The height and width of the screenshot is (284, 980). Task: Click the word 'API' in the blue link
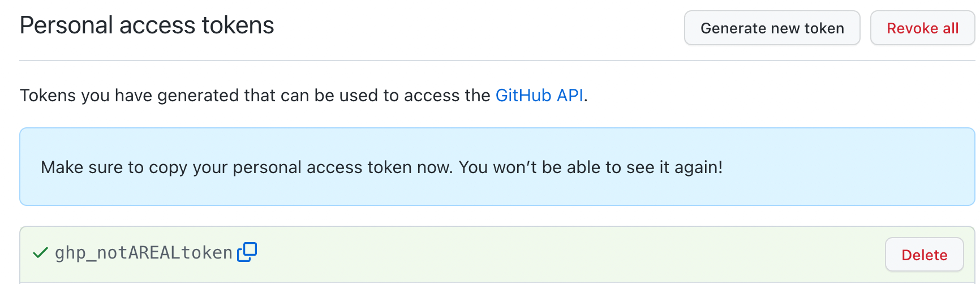pos(569,96)
